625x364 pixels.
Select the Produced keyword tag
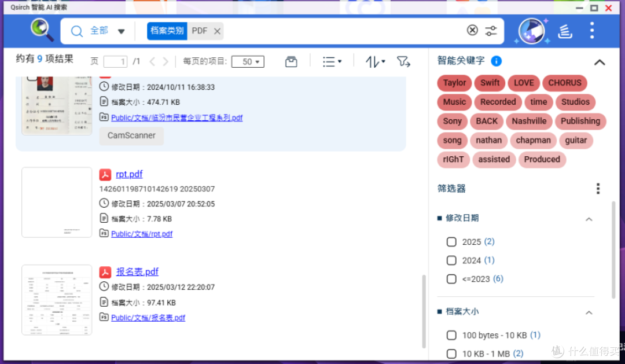coord(542,160)
